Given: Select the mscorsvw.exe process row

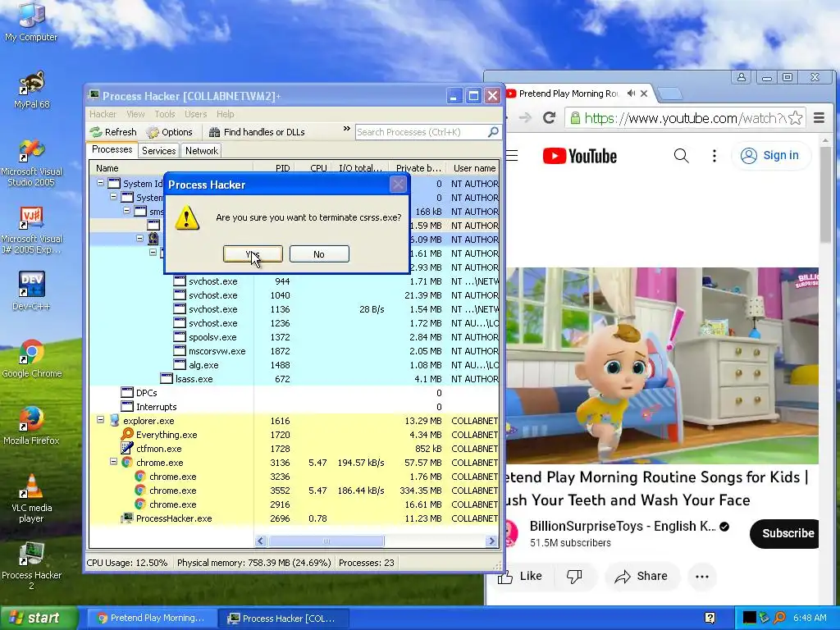Looking at the screenshot, I should 294,351.
